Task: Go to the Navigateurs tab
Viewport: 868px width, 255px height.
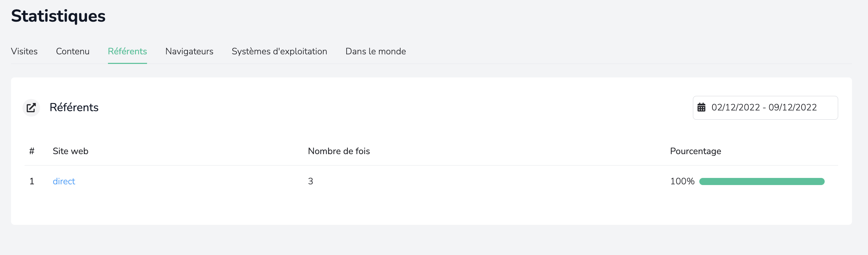Action: [189, 51]
